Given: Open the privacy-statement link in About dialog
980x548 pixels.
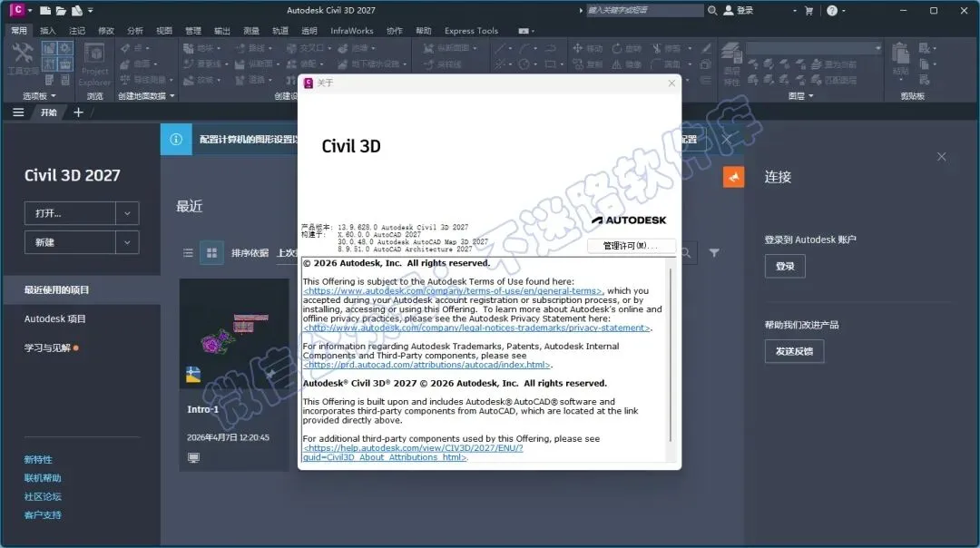Looking at the screenshot, I should [x=477, y=328].
